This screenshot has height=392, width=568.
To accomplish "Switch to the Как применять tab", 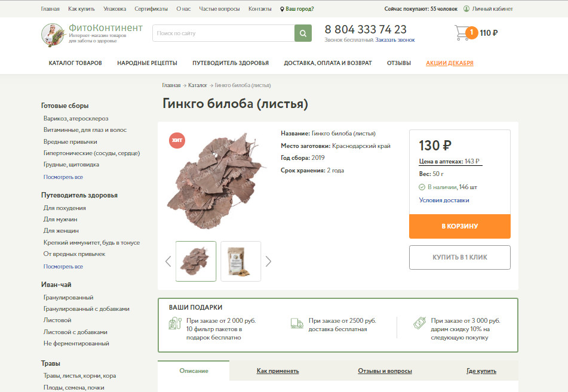I will click(278, 371).
